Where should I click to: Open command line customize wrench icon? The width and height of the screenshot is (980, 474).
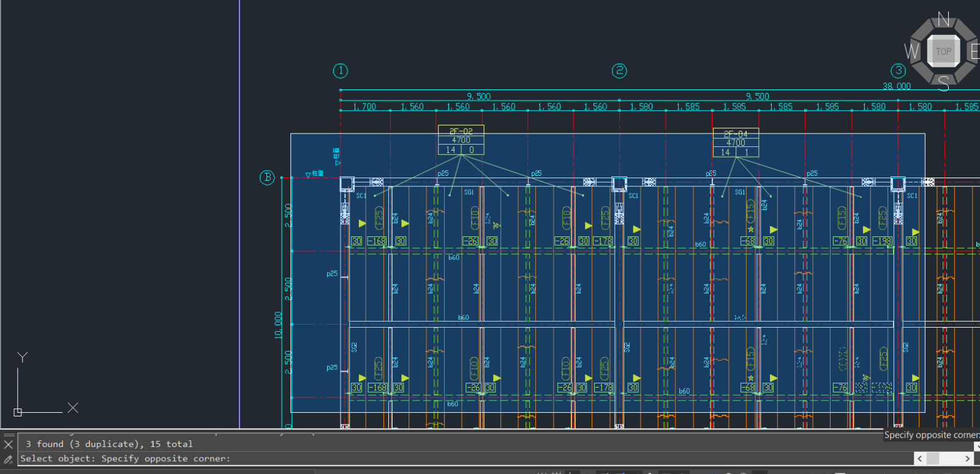pyautogui.click(x=9, y=459)
